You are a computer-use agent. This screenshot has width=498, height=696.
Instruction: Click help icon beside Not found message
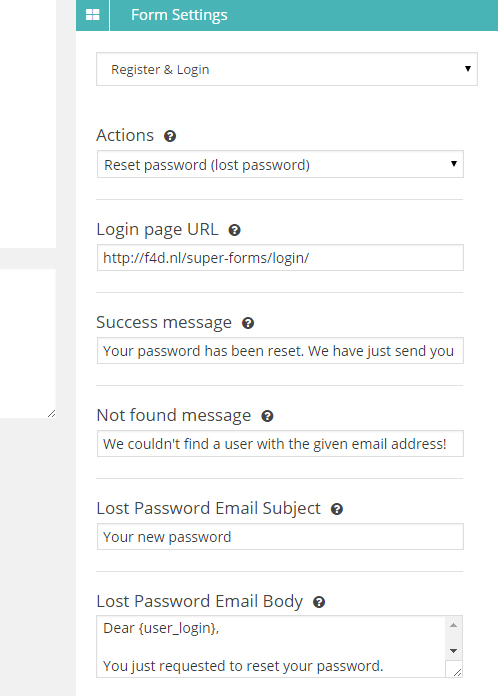pos(267,416)
